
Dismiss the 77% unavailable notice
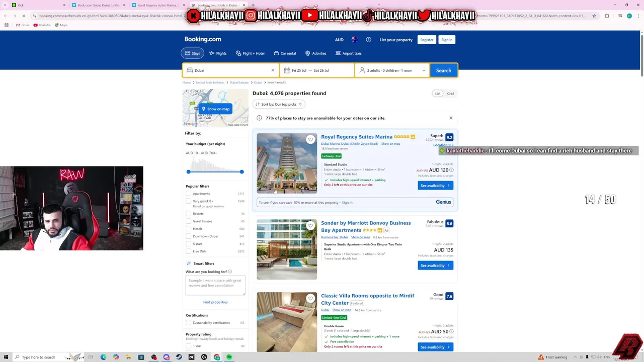point(451,118)
